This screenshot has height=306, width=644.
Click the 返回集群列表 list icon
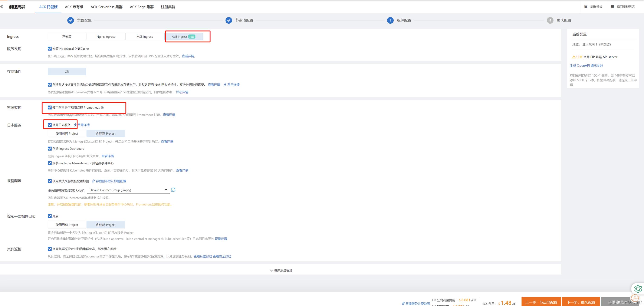[612, 7]
